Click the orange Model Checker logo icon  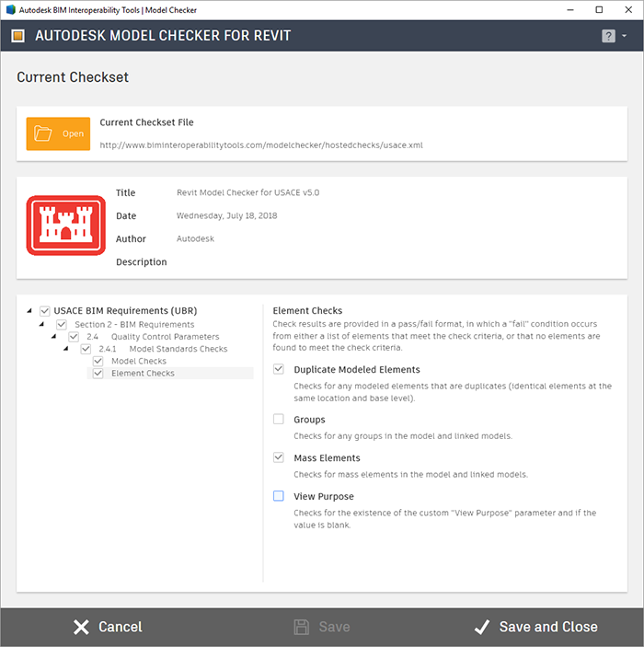coord(17,36)
